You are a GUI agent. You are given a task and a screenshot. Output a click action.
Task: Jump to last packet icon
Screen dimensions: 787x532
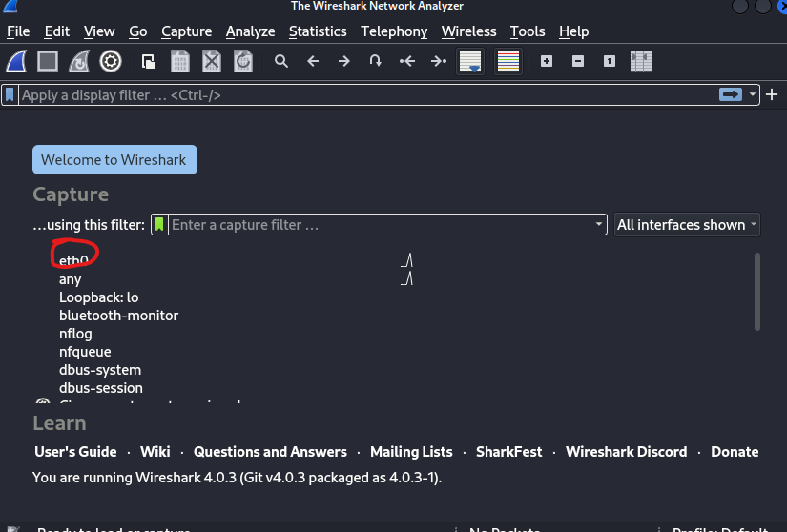click(x=439, y=61)
